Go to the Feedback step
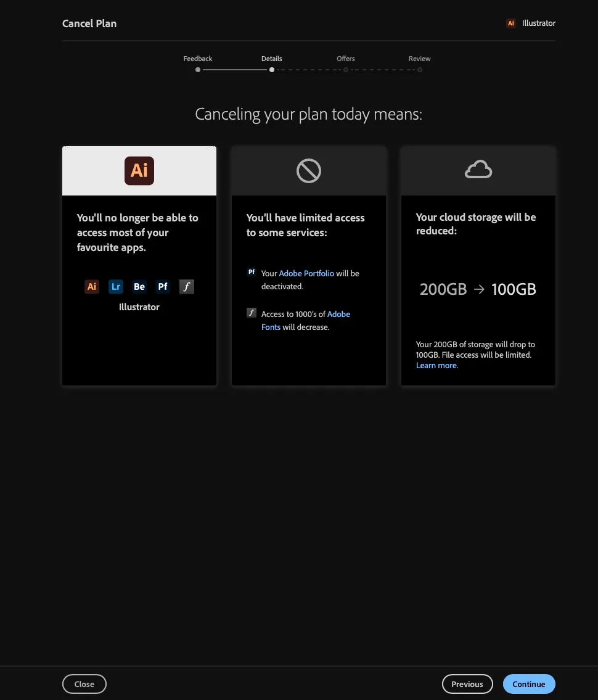598x700 pixels. (x=198, y=59)
